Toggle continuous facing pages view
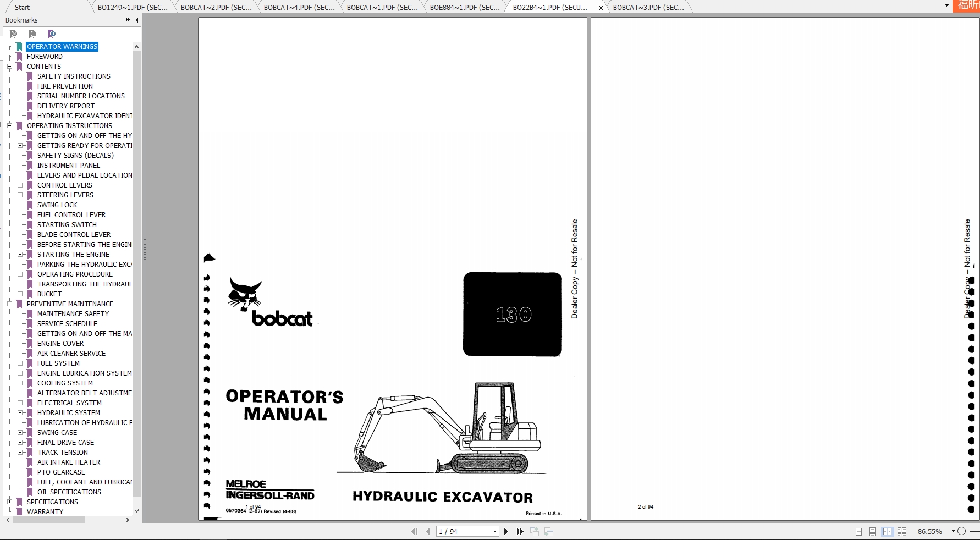The image size is (980, 540). pyautogui.click(x=901, y=531)
